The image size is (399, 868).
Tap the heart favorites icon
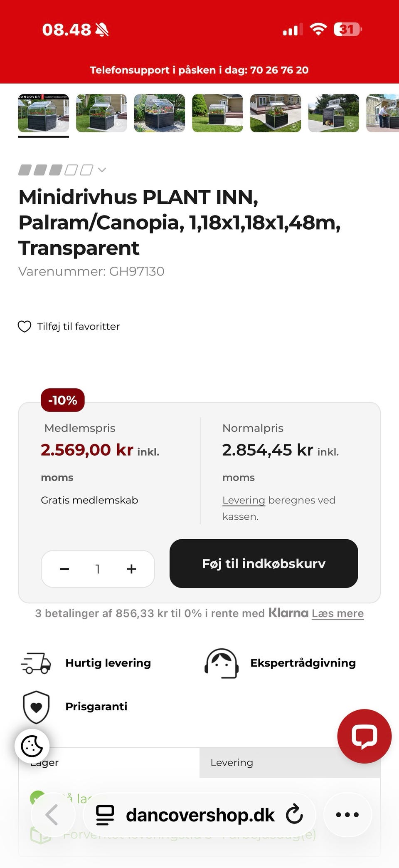click(25, 327)
